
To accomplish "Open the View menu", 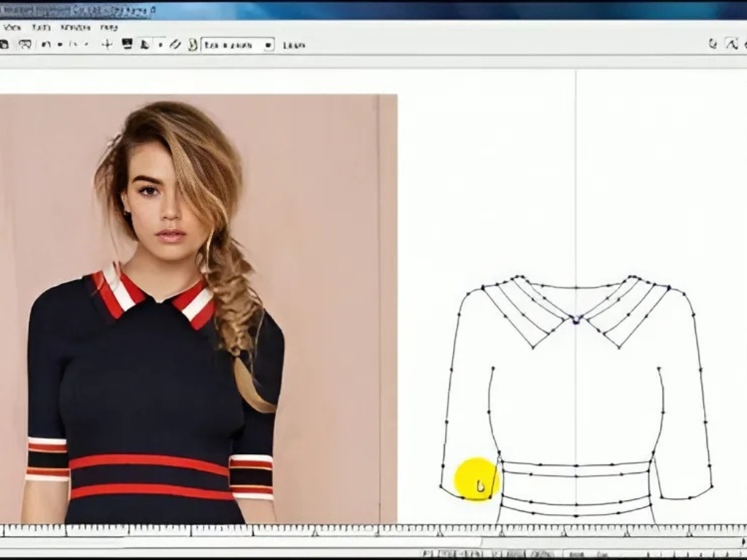I will (x=12, y=27).
